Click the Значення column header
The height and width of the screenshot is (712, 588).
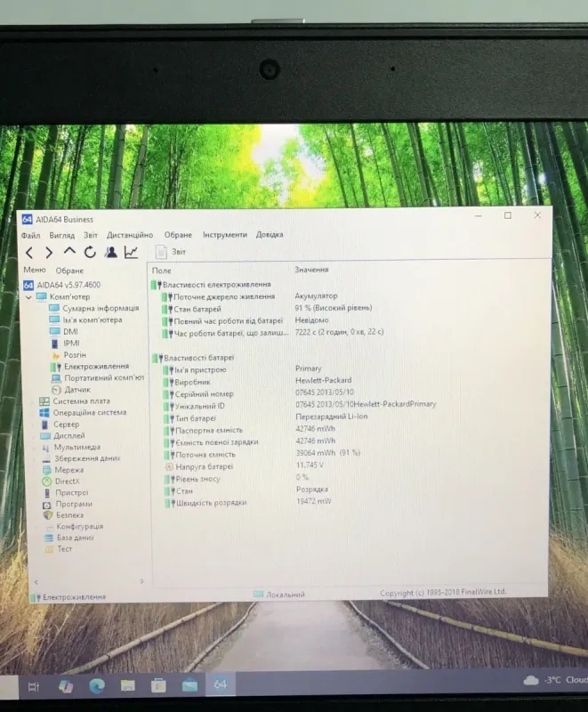pyautogui.click(x=311, y=270)
